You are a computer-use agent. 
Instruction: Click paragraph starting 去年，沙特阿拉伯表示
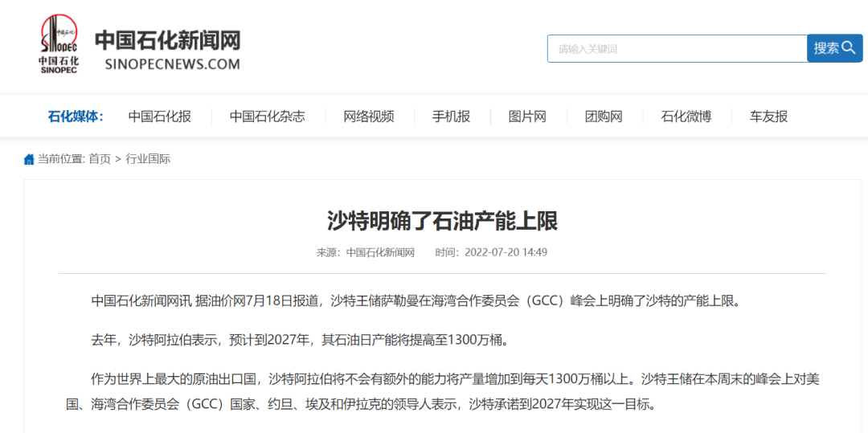299,340
